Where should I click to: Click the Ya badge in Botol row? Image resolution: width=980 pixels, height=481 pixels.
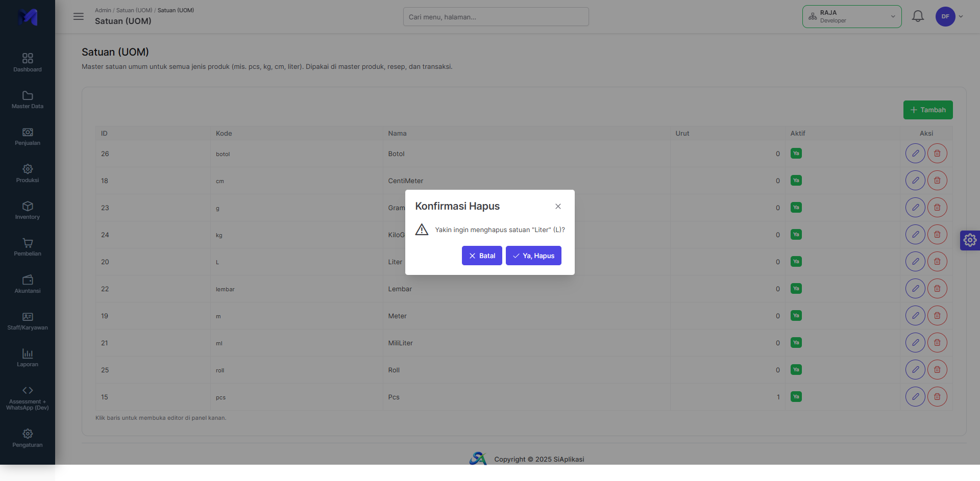pyautogui.click(x=796, y=154)
